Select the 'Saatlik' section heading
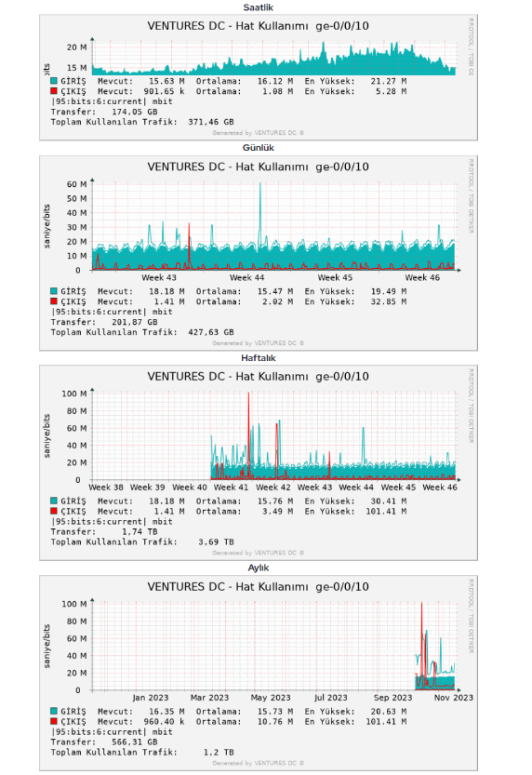This screenshot has height=775, width=532. point(259,7)
